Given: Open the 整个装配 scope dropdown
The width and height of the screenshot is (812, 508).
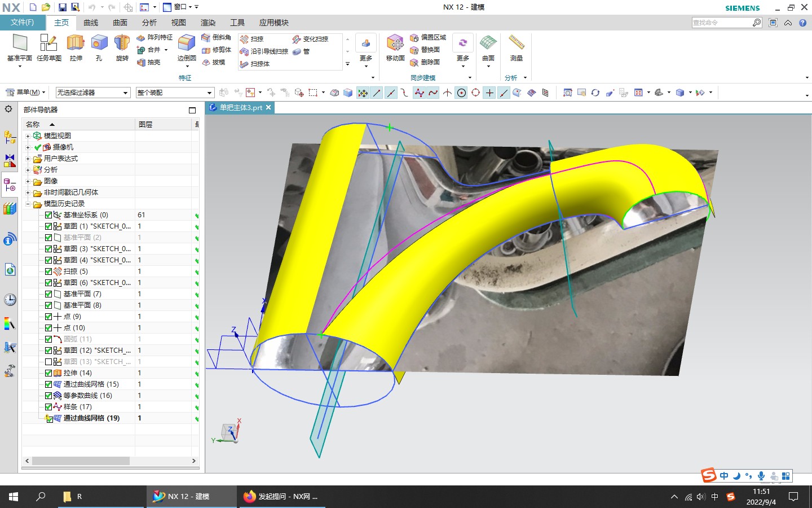Looking at the screenshot, I should coord(175,93).
